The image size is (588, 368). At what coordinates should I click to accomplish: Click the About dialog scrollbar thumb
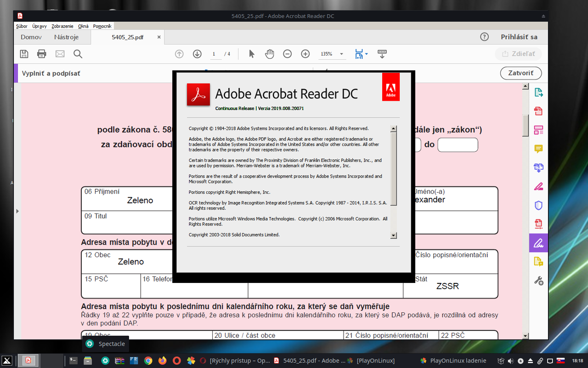(394, 169)
